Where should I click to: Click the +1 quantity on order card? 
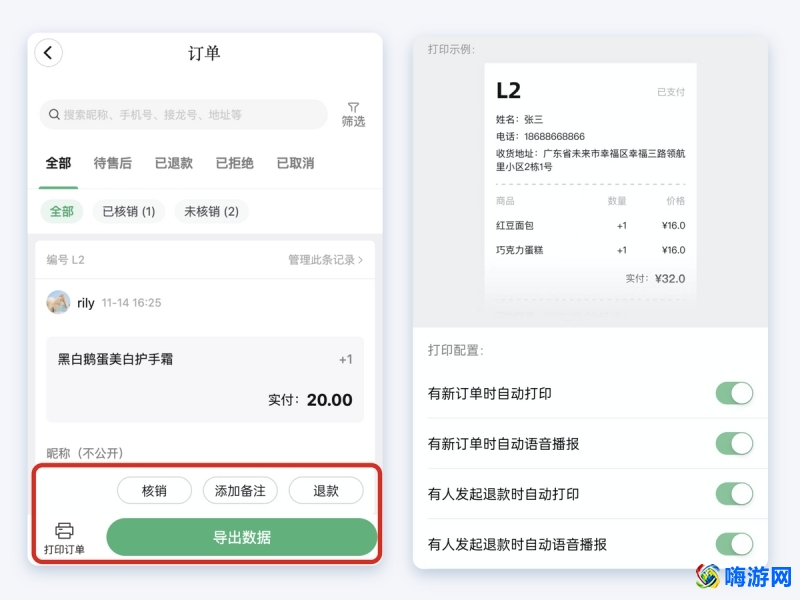[x=346, y=360]
